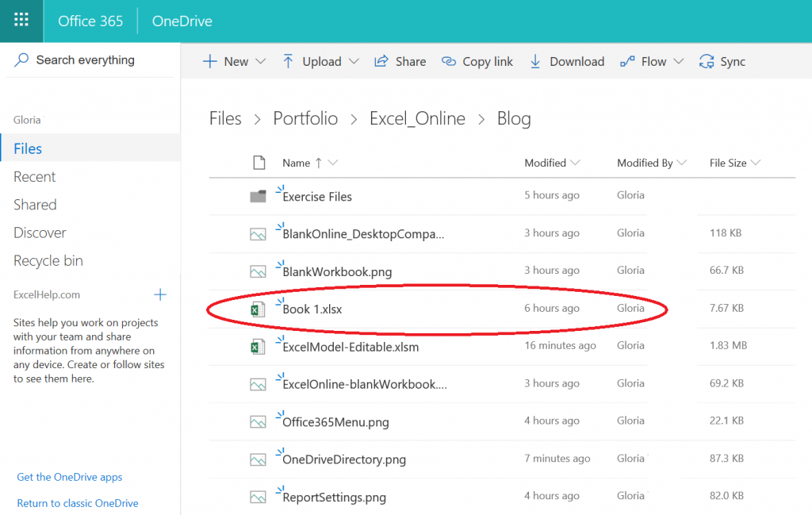Click the Return to classic OneDrive link

pos(78,503)
